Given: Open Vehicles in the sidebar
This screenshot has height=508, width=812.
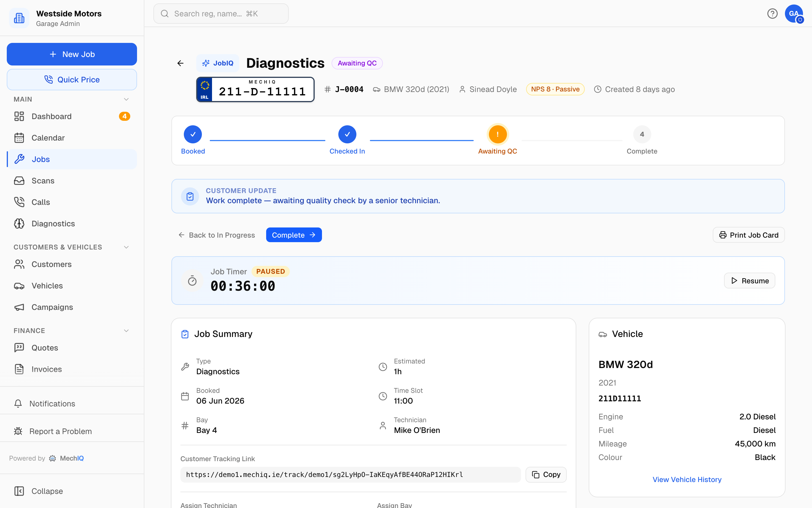Looking at the screenshot, I should click(72, 286).
